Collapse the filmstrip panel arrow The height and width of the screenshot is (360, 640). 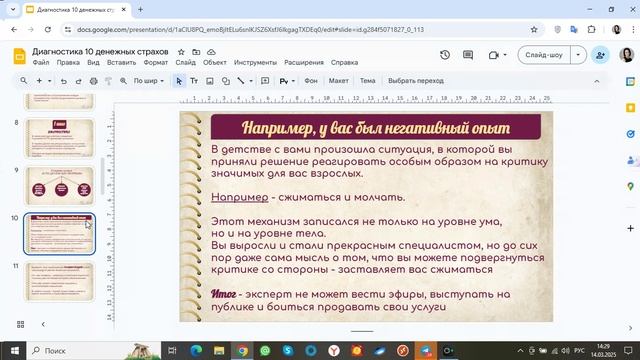tap(43, 324)
